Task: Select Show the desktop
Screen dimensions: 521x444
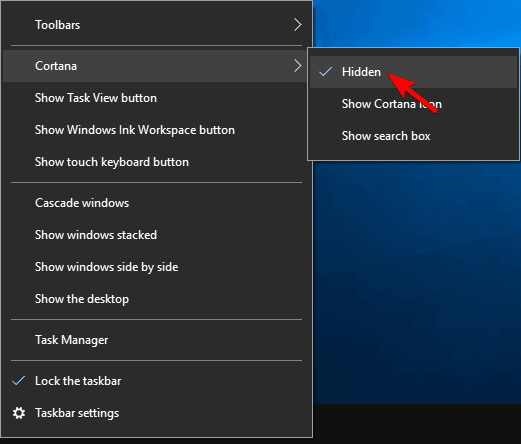Action: pyautogui.click(x=157, y=299)
